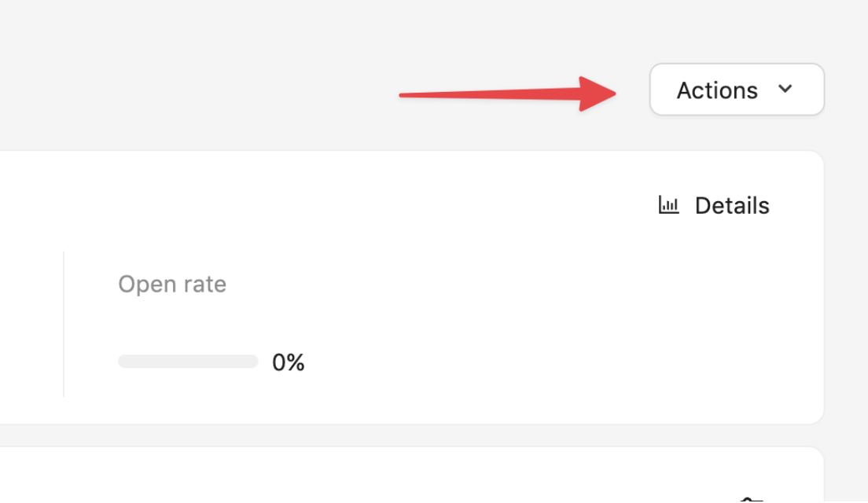Screen dimensions: 868x503
Task: Click the 0% open rate value
Action: 288,362
